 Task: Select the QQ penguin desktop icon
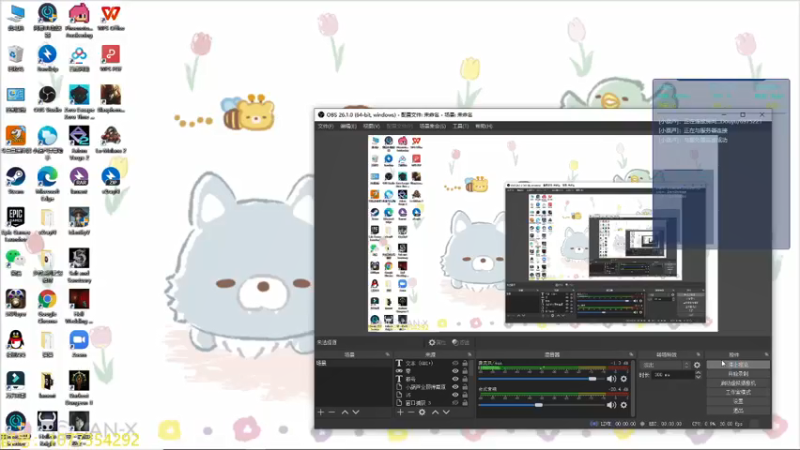point(16,344)
